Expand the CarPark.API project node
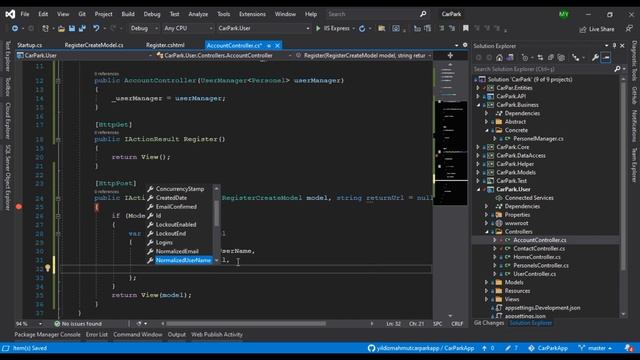 pos(478,96)
